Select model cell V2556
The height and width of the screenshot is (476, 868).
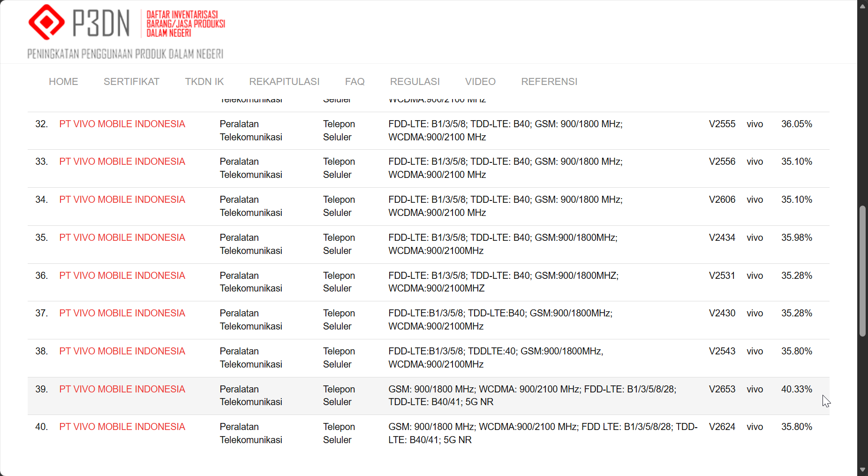pos(722,161)
